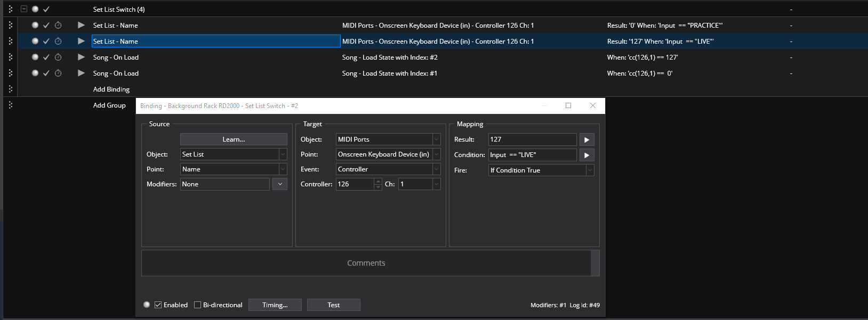This screenshot has width=868, height=320.
Task: Collapse the Set List Switch group
Action: pos(24,9)
